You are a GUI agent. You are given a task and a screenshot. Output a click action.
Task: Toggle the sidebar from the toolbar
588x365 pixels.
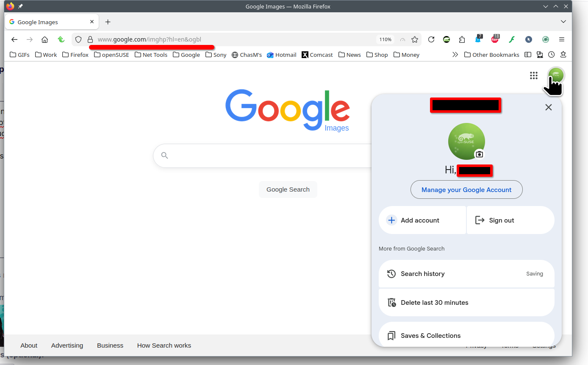click(527, 55)
